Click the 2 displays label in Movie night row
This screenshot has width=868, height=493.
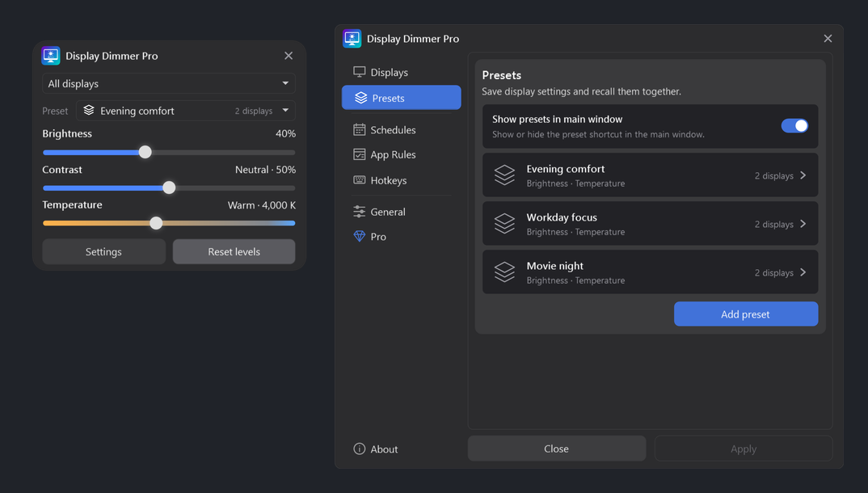click(774, 273)
